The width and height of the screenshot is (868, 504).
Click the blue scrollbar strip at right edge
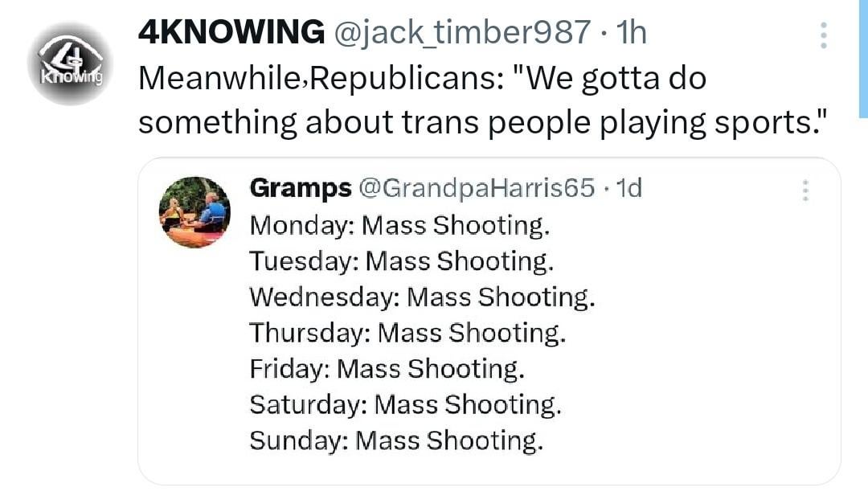[x=863, y=58]
